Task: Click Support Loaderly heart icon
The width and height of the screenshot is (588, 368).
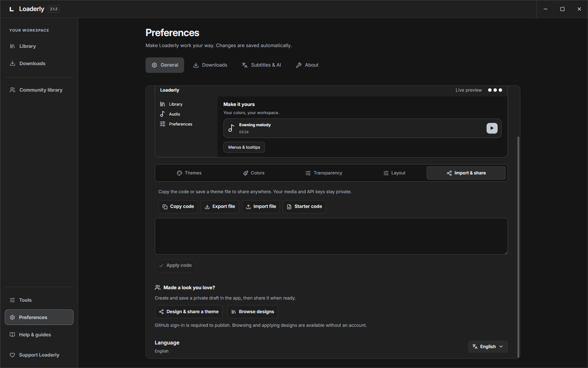Action: click(12, 355)
